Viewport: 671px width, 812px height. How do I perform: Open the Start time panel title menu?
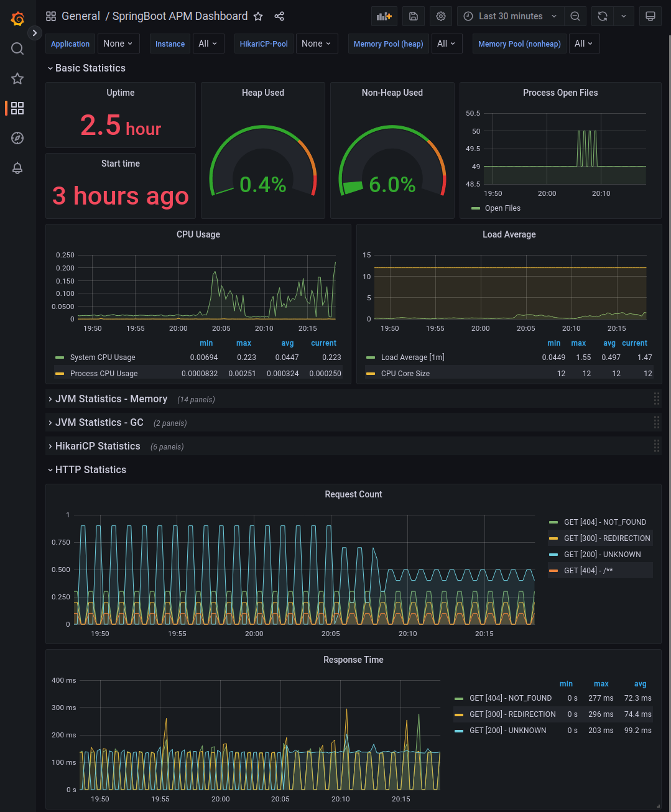(121, 164)
